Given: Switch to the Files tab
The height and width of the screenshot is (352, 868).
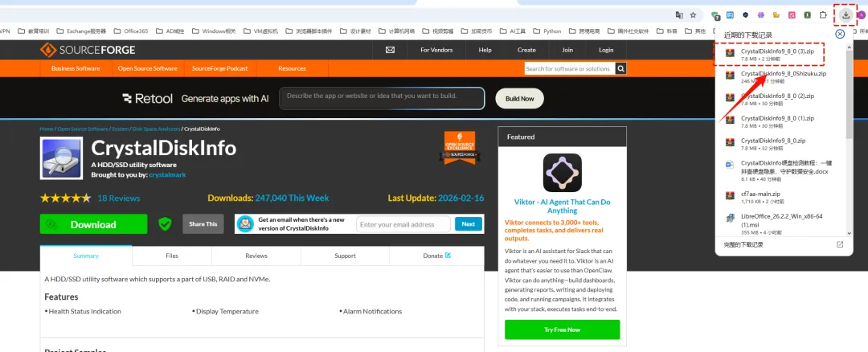Looking at the screenshot, I should tap(172, 256).
